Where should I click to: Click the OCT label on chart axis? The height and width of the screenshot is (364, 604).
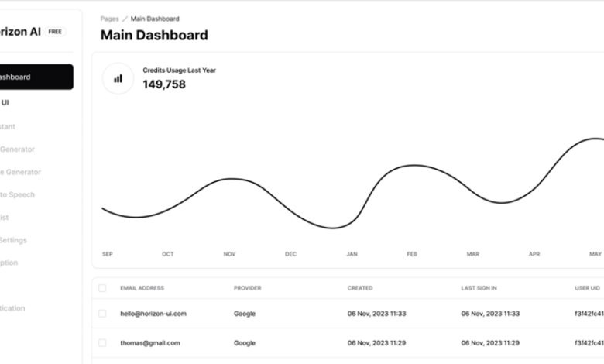[x=168, y=254]
